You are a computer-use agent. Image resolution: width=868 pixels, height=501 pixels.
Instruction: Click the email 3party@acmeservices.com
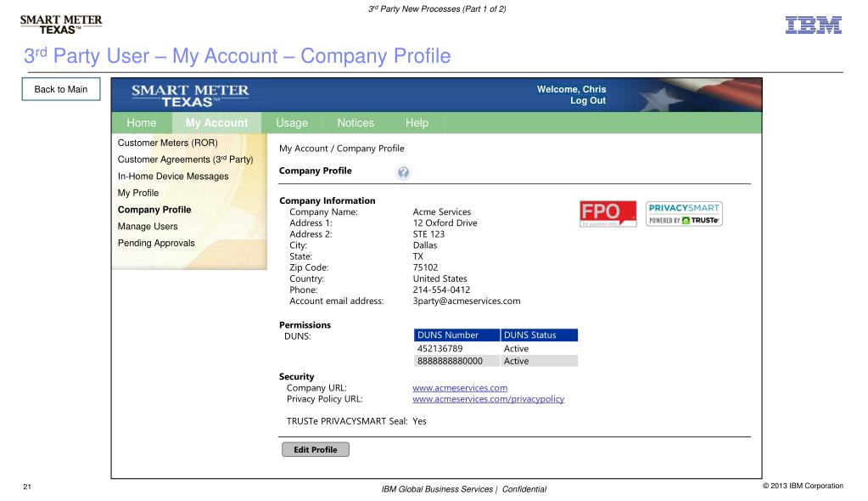pos(466,301)
